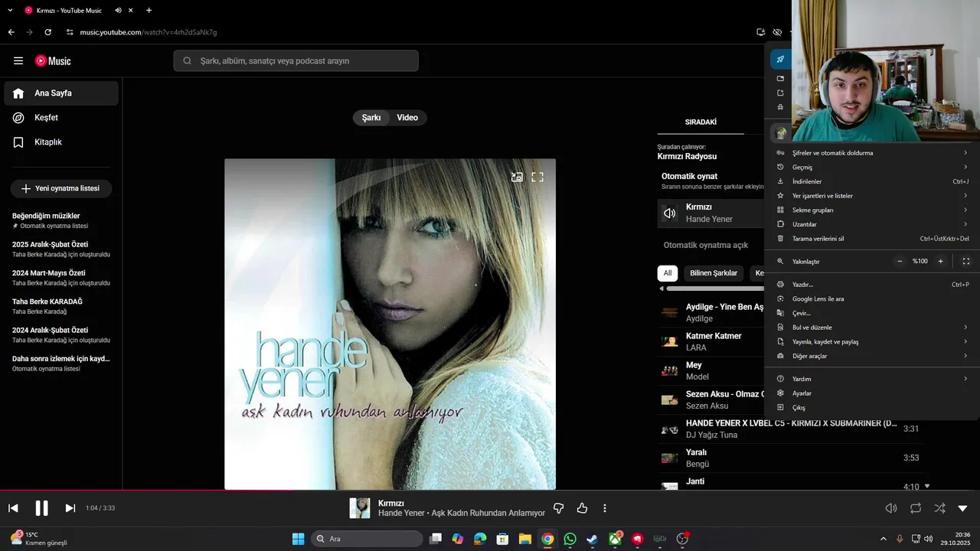This screenshot has height=551, width=980.
Task: Open Daha sonra izlemek için kaydedilenler playlist
Action: [61, 363]
